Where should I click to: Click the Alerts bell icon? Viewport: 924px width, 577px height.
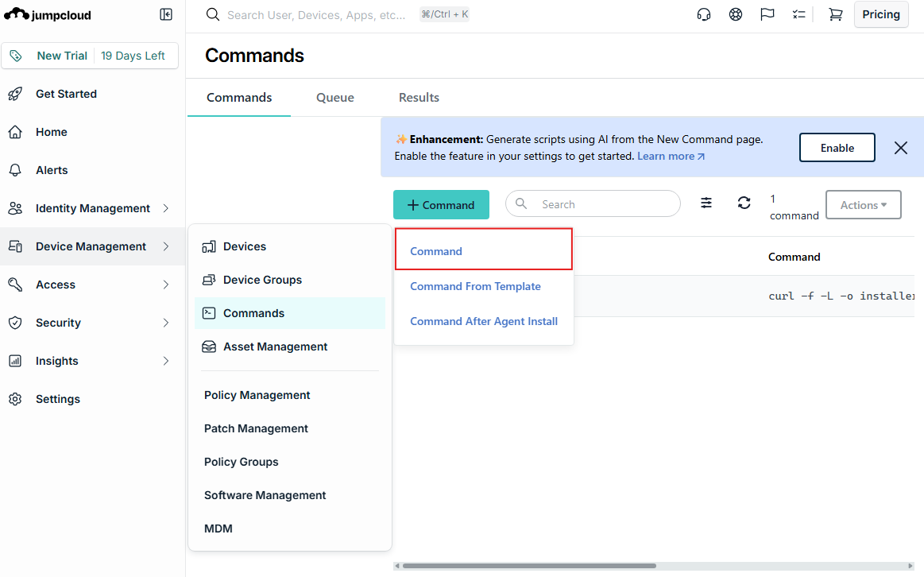[x=15, y=170]
